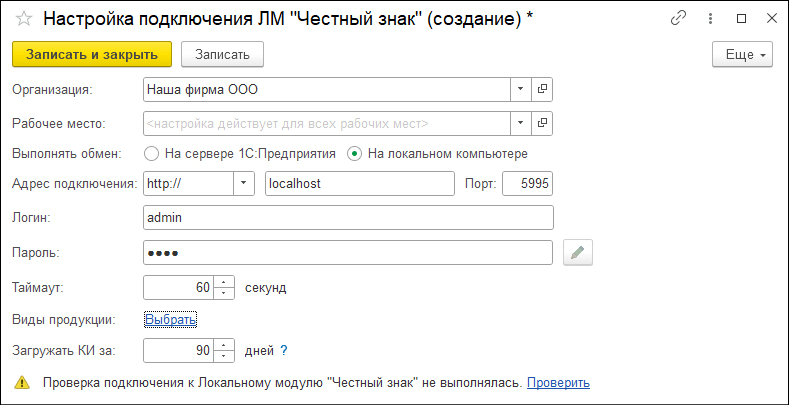Open the Рабочее место record with its open icon
This screenshot has width=789, height=405.
click(x=542, y=123)
